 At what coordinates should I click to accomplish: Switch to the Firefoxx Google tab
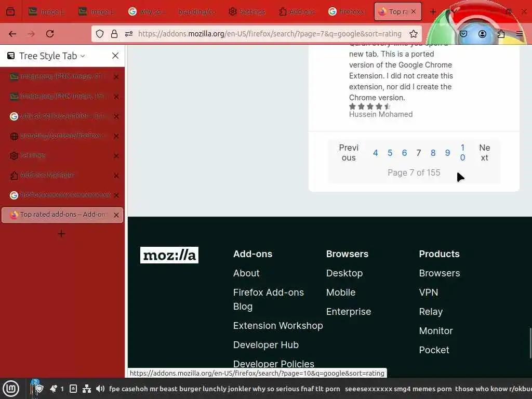pyautogui.click(x=347, y=11)
